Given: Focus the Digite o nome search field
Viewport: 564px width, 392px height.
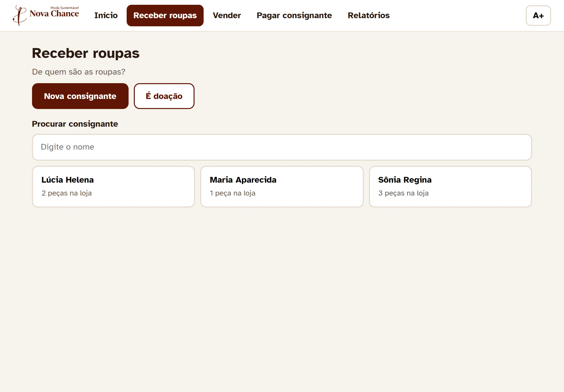Looking at the screenshot, I should [282, 147].
